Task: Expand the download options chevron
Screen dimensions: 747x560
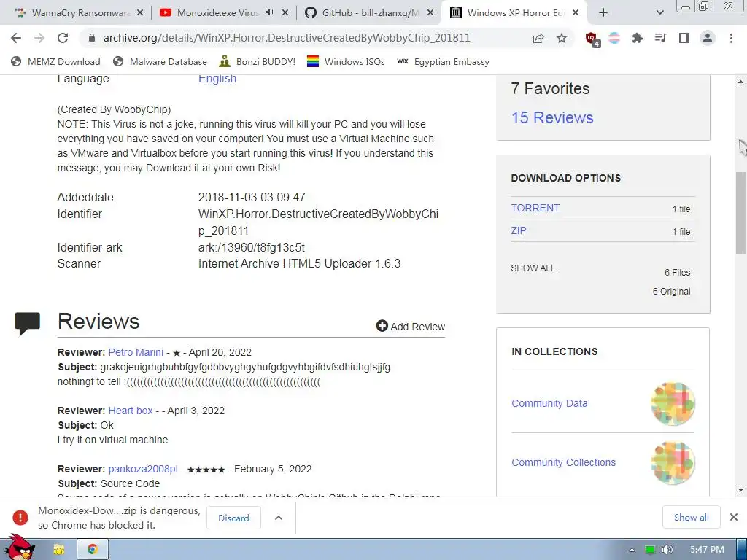Action: (279, 518)
